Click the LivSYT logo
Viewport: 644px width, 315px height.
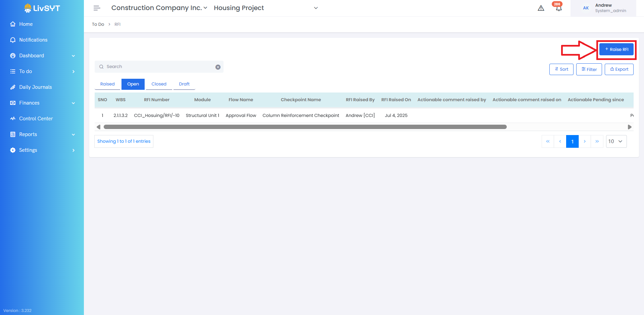click(x=42, y=8)
